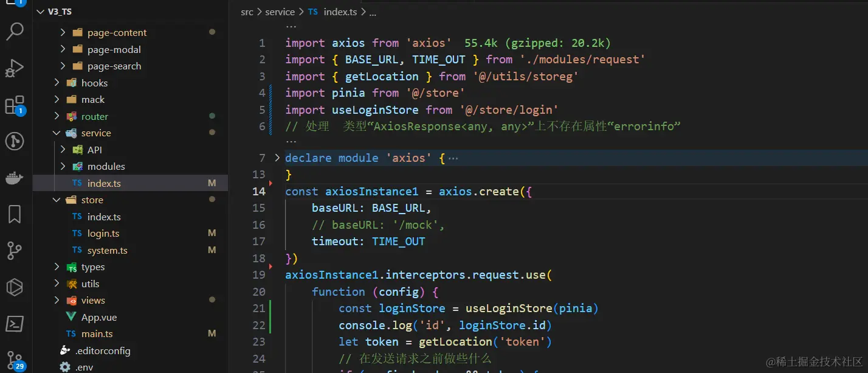Click the modules folder icon

pyautogui.click(x=77, y=166)
